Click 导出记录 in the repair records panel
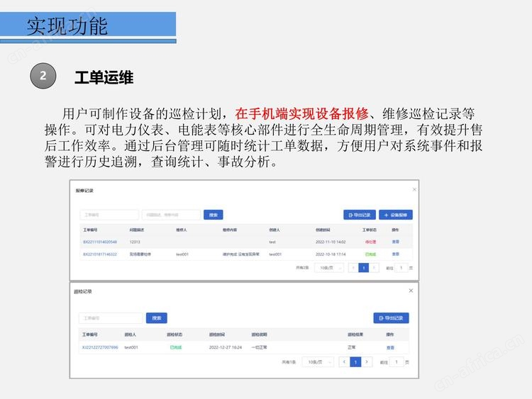The height and width of the screenshot is (399, 532). pyautogui.click(x=359, y=215)
